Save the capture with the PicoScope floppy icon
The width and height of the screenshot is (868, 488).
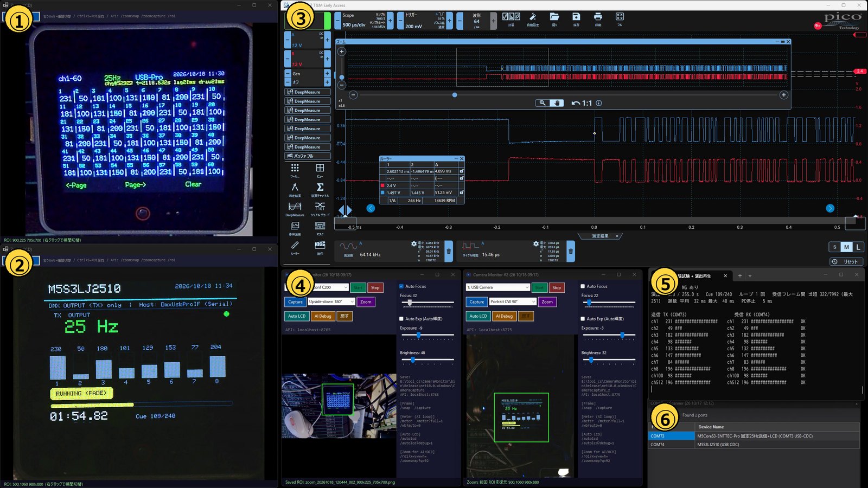[x=576, y=18]
